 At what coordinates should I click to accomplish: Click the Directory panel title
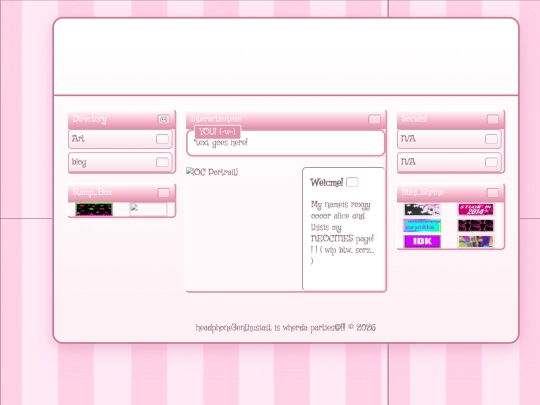point(90,119)
